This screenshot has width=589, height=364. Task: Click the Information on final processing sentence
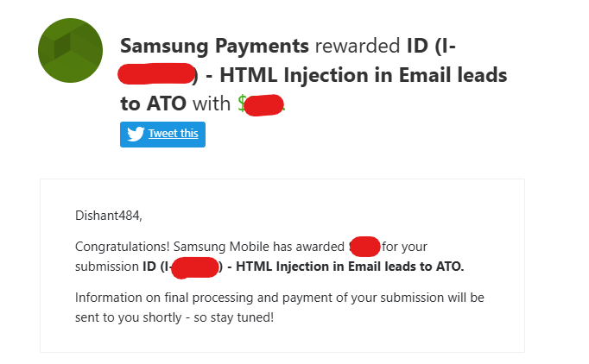[x=280, y=307]
